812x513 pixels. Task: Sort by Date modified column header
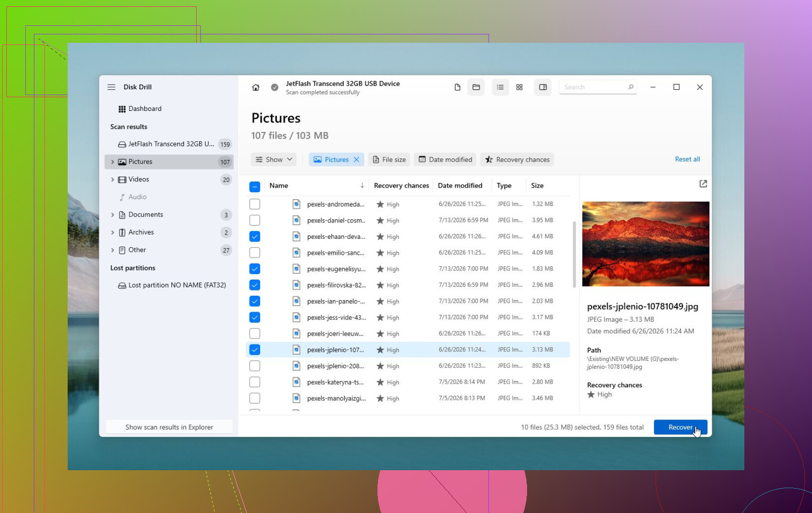click(x=460, y=185)
